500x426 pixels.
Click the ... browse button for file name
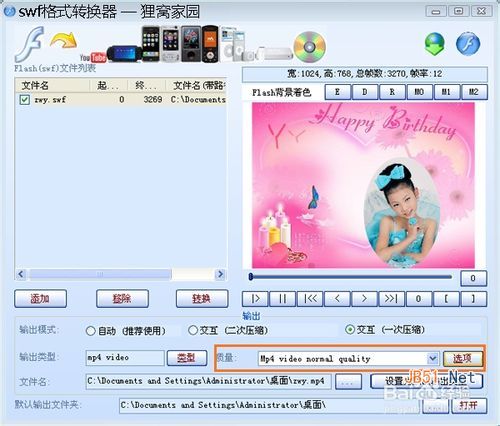348,382
